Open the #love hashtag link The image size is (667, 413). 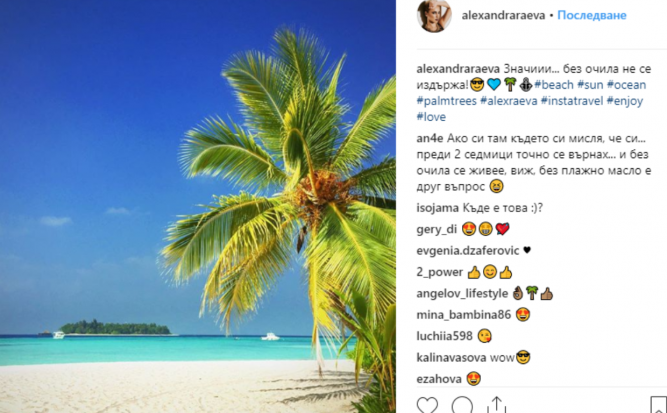[x=431, y=117]
